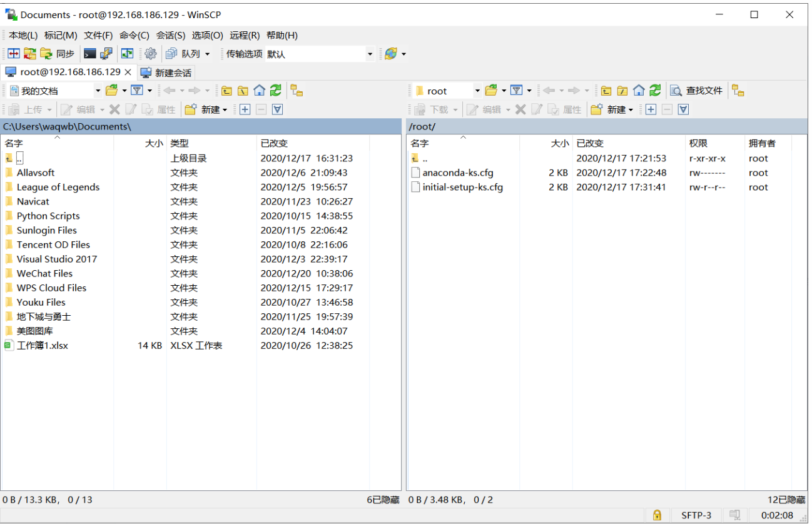
Task: Click the local path bar C:\Users\waqwb\Documents\
Action: pos(201,126)
